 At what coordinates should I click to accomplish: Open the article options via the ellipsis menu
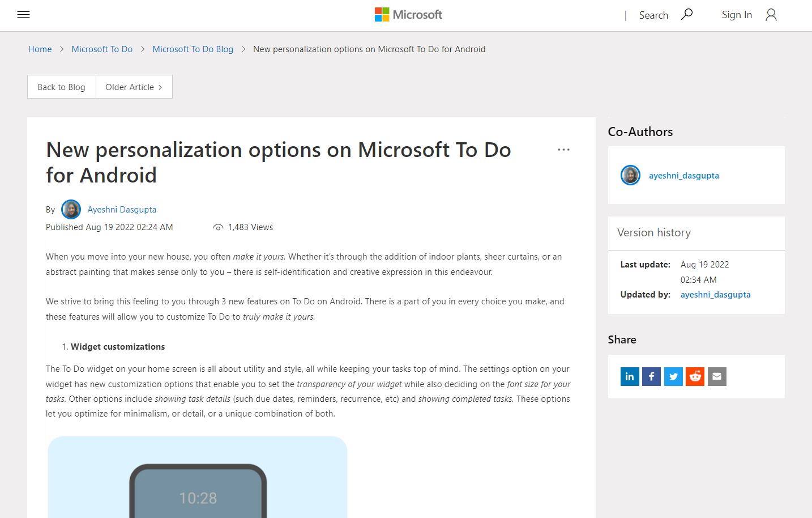[x=563, y=149]
